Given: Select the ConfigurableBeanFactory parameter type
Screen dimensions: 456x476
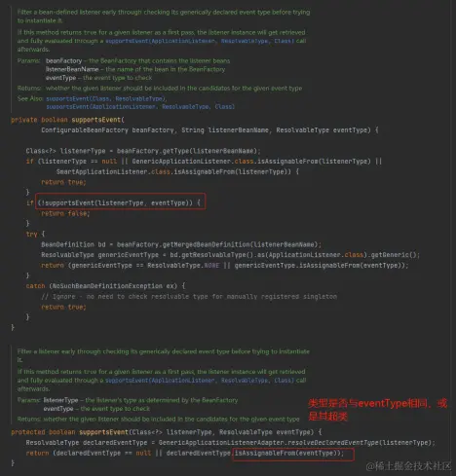Looking at the screenshot, I should tap(85, 130).
